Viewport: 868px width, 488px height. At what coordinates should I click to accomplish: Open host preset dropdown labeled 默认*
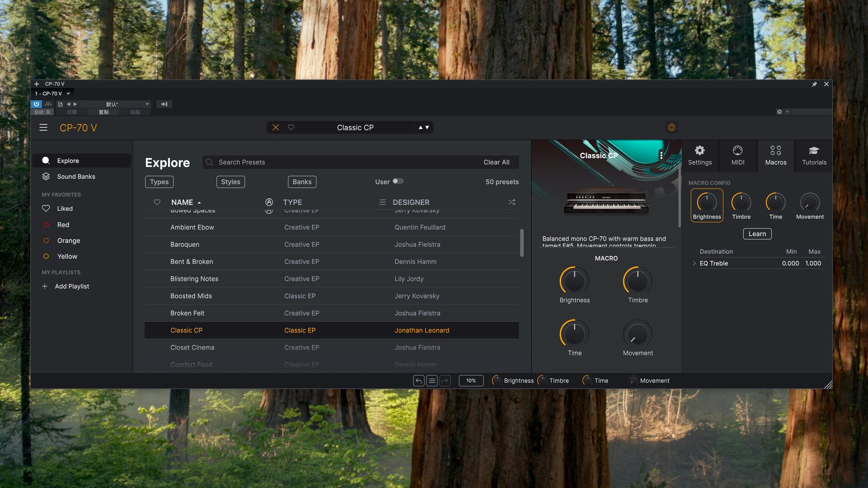(x=115, y=104)
